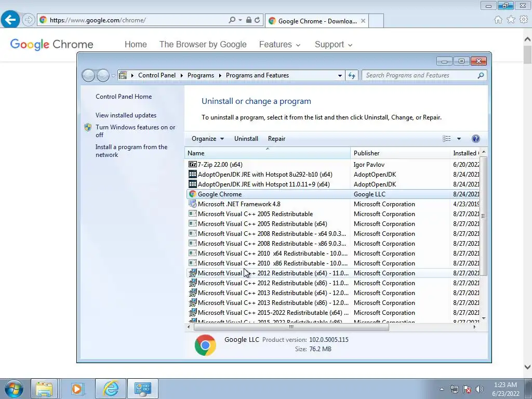
Task: Select Microsoft Visual C++ 2005 Redistributable (x64)
Action: (332, 223)
